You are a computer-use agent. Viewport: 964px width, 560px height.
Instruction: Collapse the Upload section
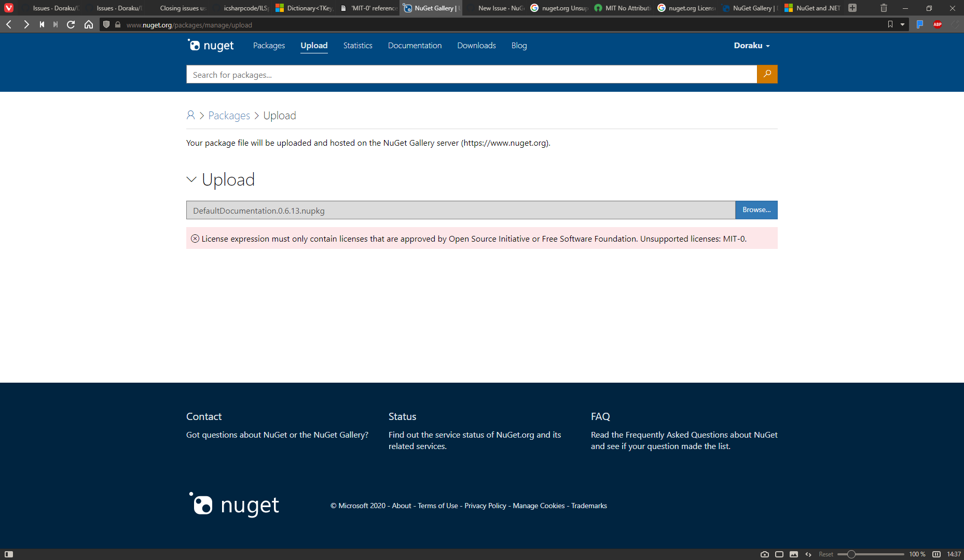pos(191,179)
